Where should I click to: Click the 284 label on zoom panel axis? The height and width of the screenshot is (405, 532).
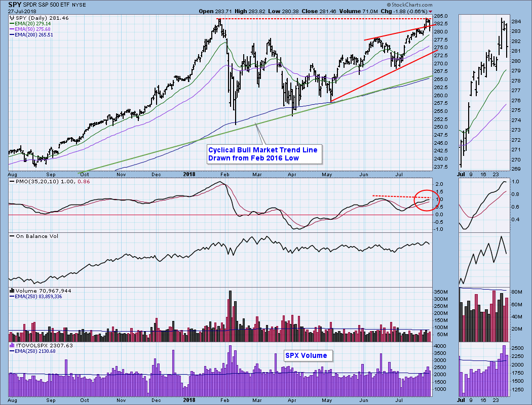pyautogui.click(x=516, y=22)
